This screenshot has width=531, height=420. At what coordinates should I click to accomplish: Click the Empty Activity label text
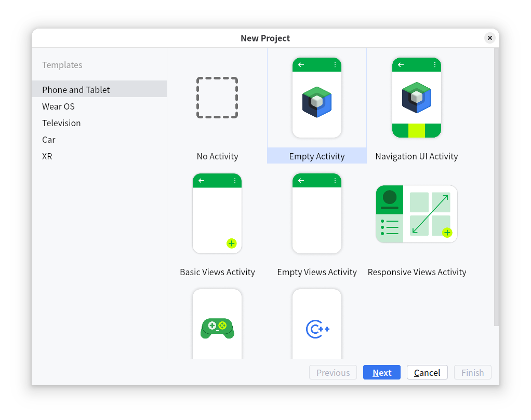pos(317,156)
